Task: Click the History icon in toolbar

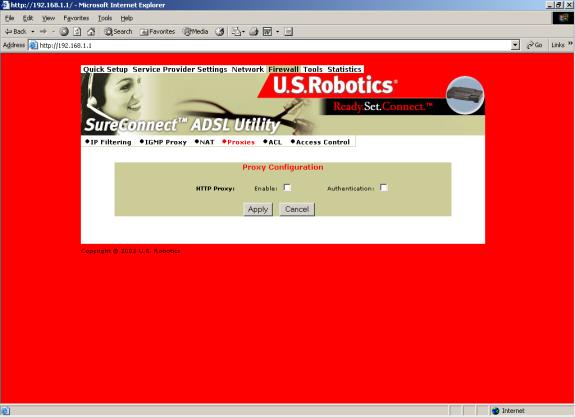Action: (220, 32)
